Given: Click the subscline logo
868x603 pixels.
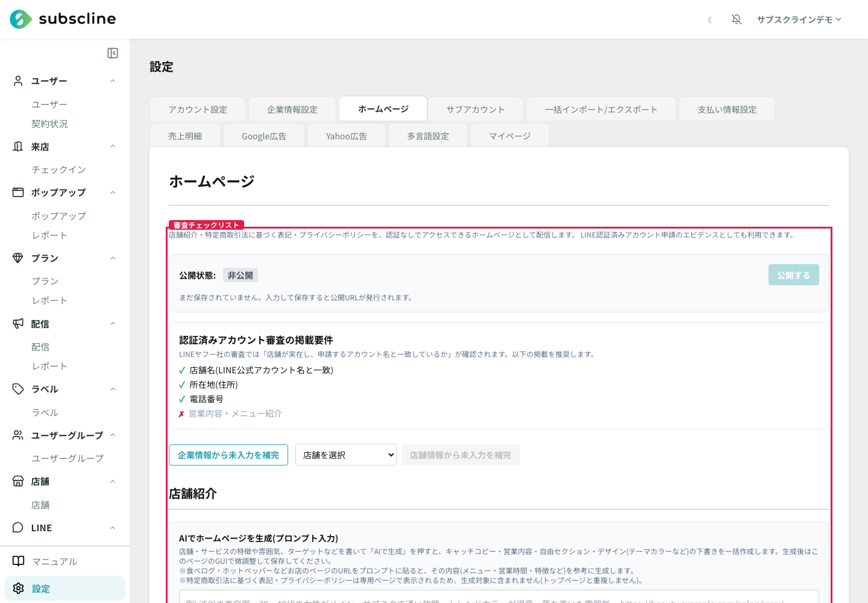Looking at the screenshot, I should pos(63,19).
